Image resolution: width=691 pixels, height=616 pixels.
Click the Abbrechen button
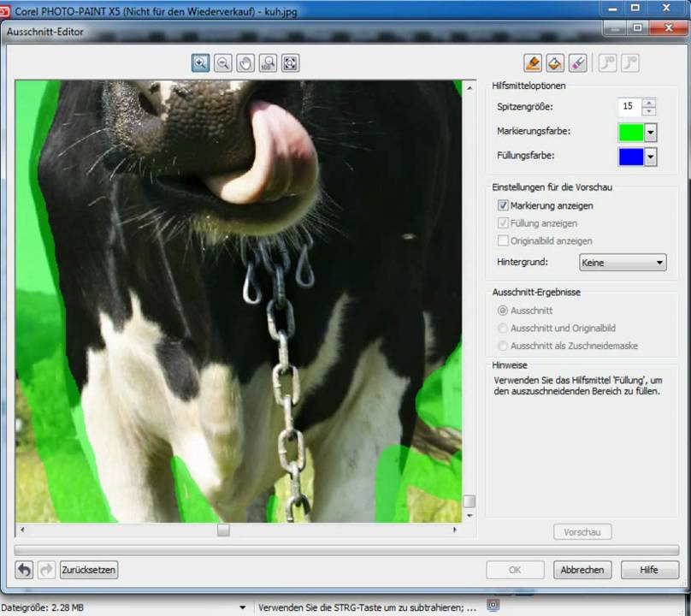tap(582, 570)
